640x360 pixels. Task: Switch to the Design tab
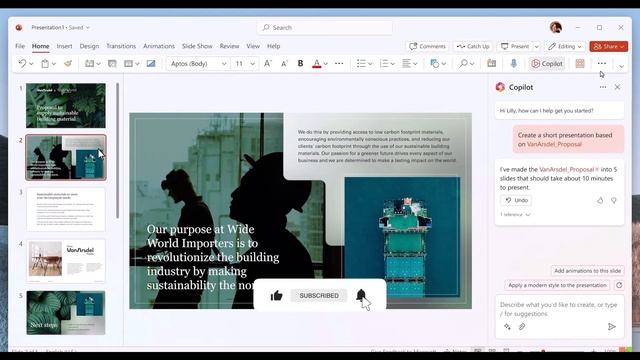(89, 46)
